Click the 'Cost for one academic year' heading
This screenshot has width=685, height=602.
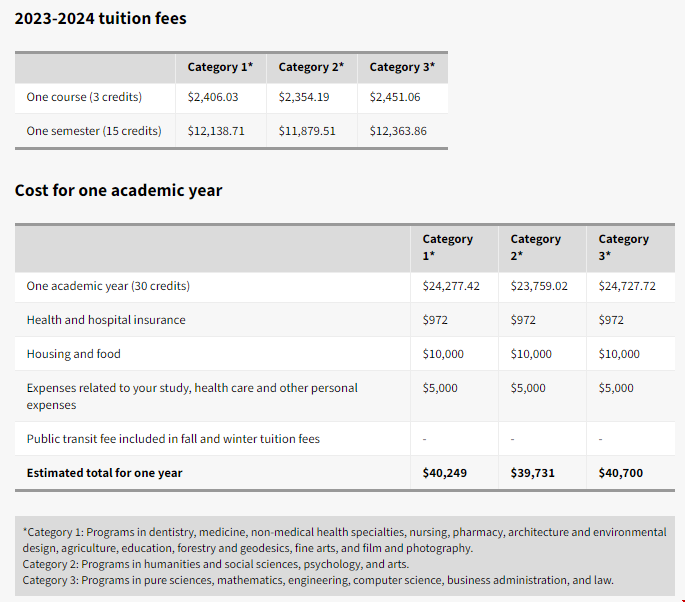pos(118,190)
